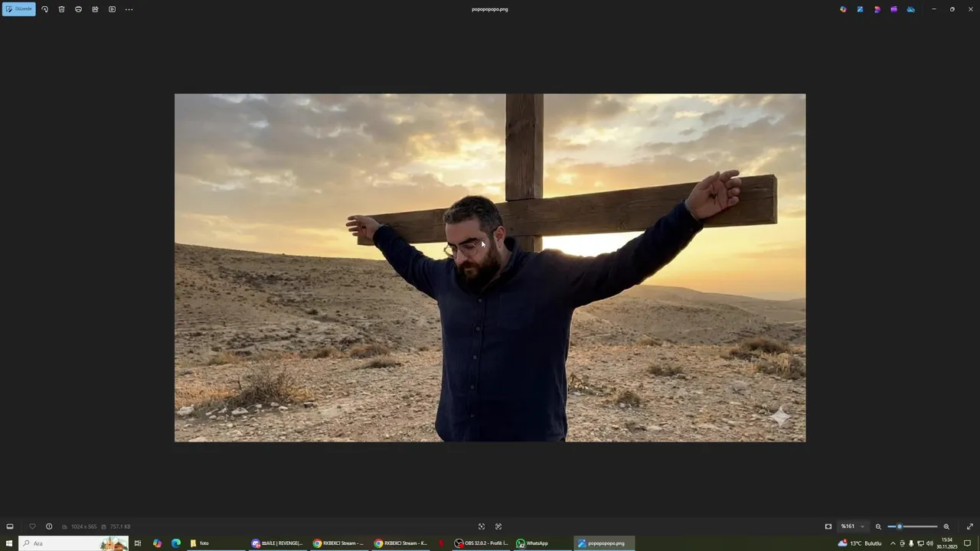Click the purple app icon at top right
The image size is (980, 551).
(x=893, y=9)
